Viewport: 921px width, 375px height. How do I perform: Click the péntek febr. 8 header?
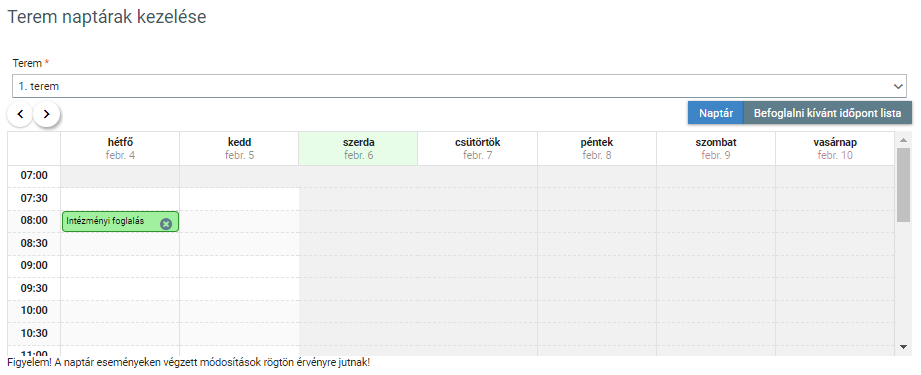[597, 149]
